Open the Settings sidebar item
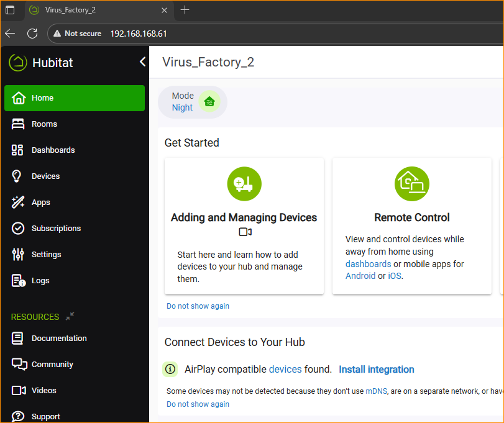 tap(46, 255)
